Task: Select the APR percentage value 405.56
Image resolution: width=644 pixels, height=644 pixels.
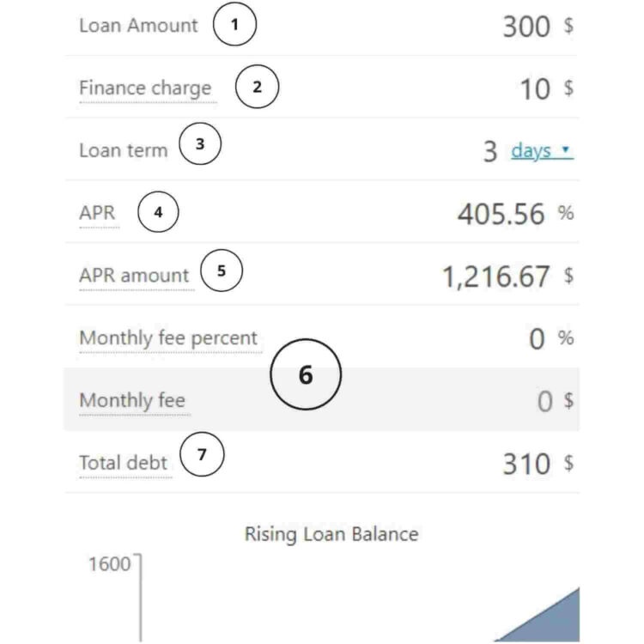Action: coord(501,214)
